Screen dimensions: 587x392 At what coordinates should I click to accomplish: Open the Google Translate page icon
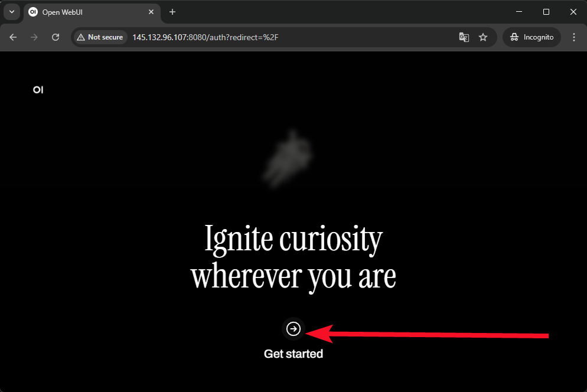tap(464, 37)
